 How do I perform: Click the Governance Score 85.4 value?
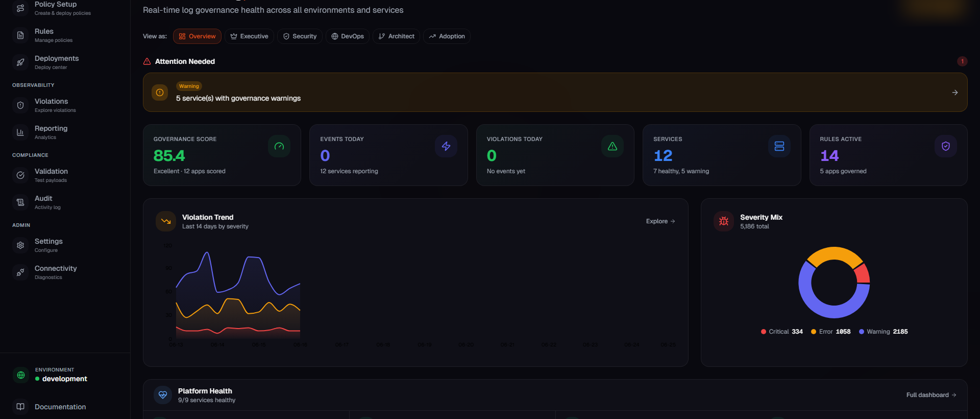pyautogui.click(x=169, y=155)
